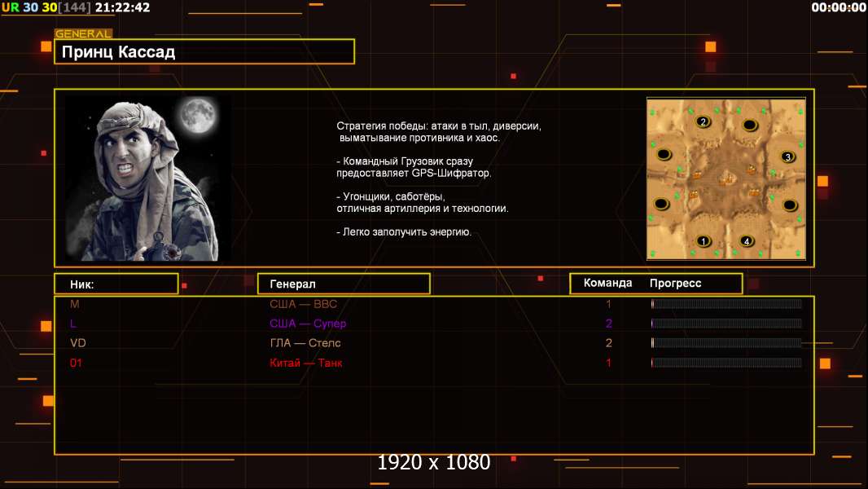This screenshot has width=868, height=489.
Task: Click Prince Kassad's portrait image
Action: click(148, 178)
